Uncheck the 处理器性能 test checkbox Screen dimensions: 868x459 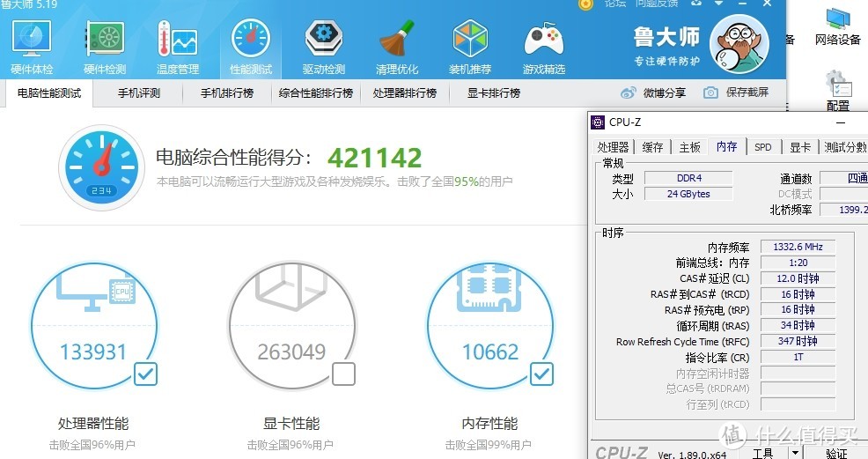pyautogui.click(x=145, y=374)
